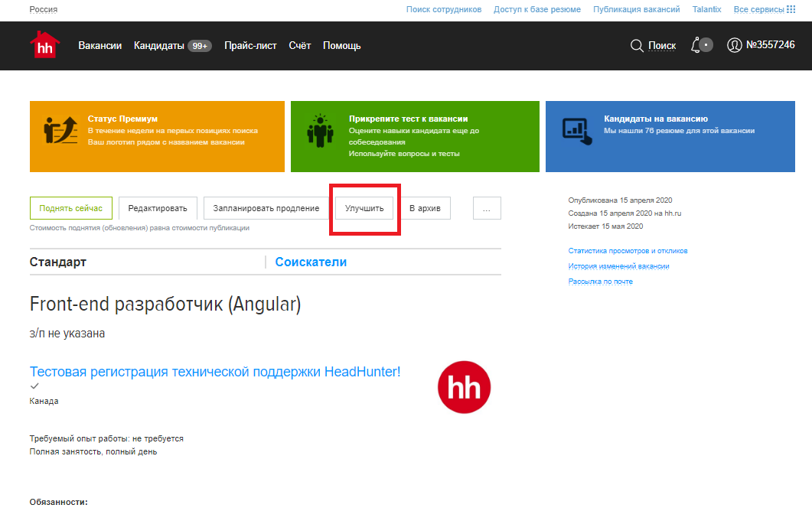
Task: Click the Стоимость поднятия note text
Action: point(139,228)
